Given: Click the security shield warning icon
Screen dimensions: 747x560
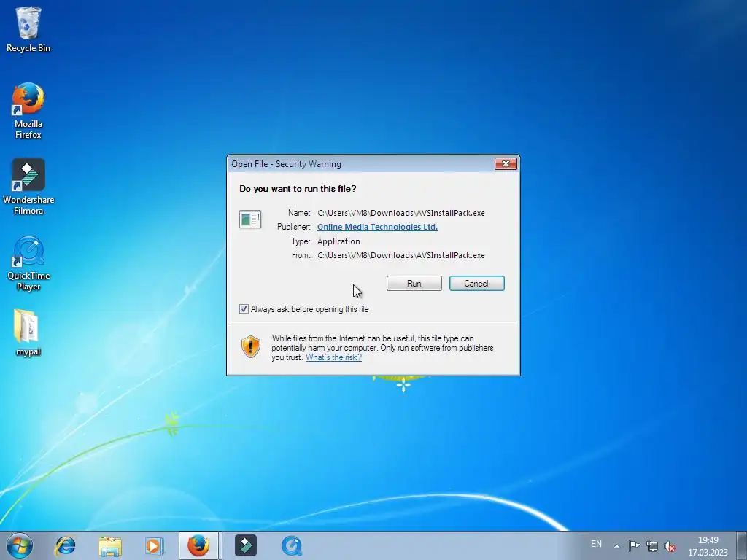Looking at the screenshot, I should click(251, 346).
